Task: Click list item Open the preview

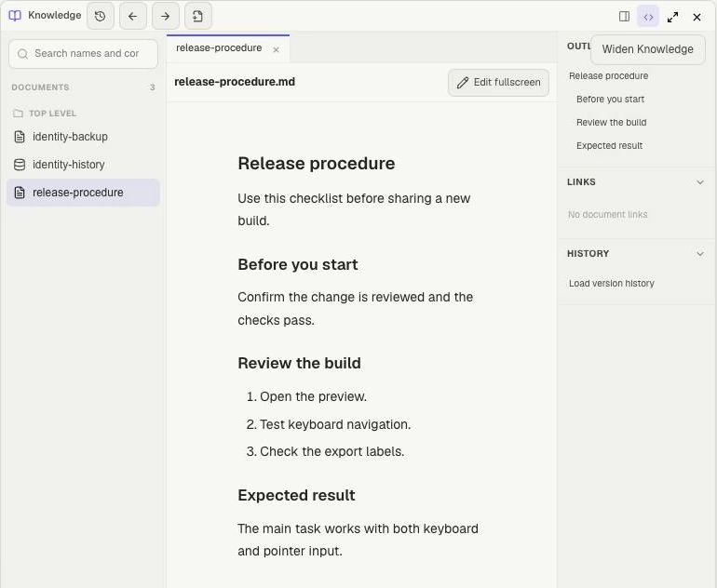Action: [313, 396]
